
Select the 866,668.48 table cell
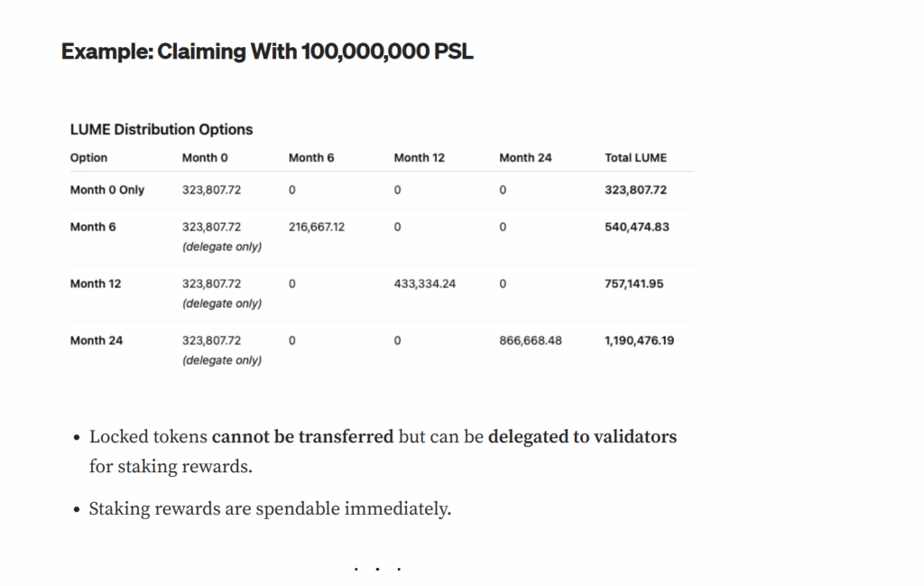point(531,340)
